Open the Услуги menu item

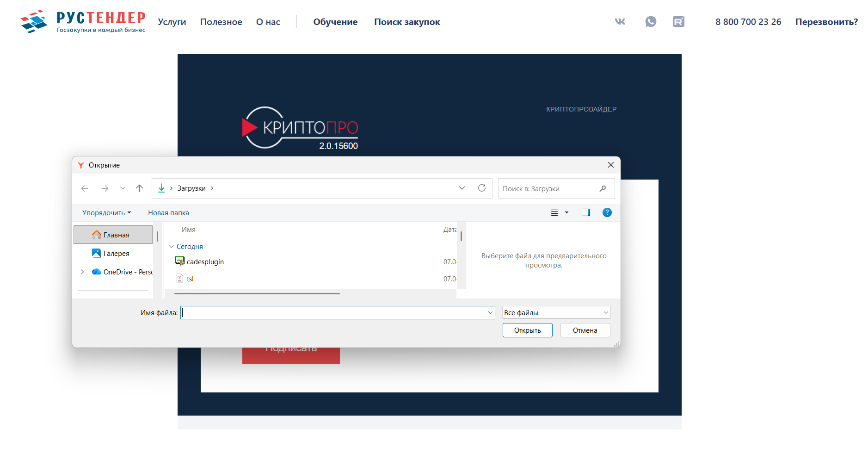(x=172, y=22)
